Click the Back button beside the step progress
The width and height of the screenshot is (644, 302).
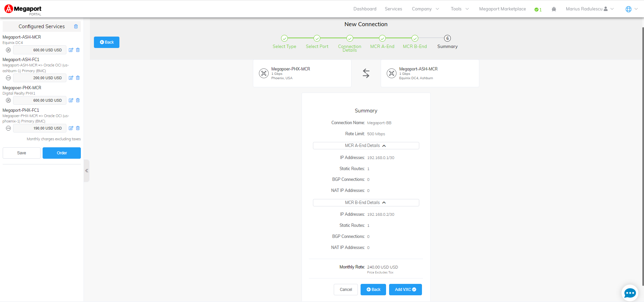point(107,42)
